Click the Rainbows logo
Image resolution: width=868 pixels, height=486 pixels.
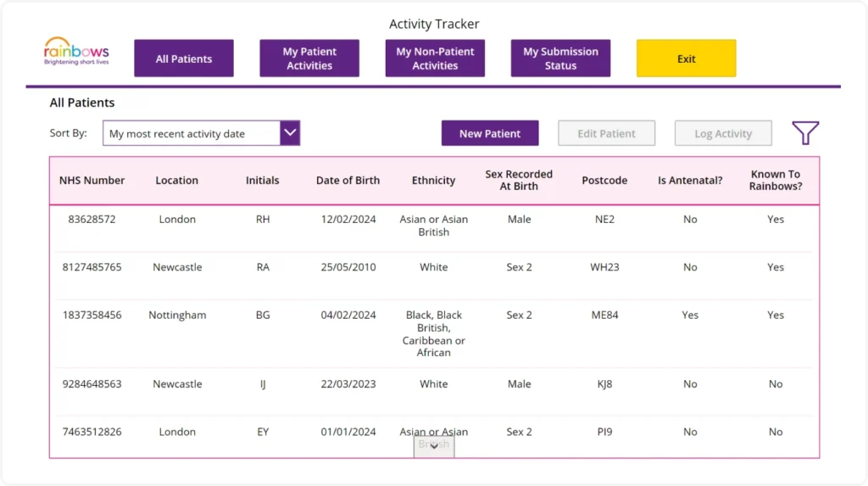[x=76, y=52]
